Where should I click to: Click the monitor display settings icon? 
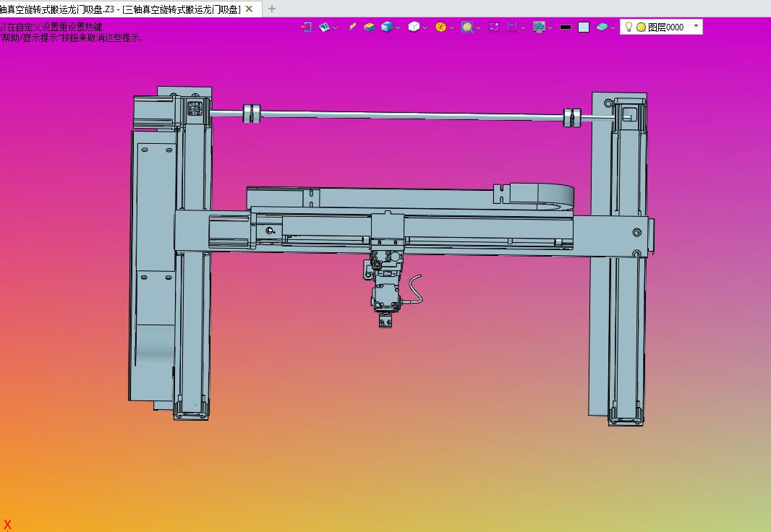tap(540, 27)
